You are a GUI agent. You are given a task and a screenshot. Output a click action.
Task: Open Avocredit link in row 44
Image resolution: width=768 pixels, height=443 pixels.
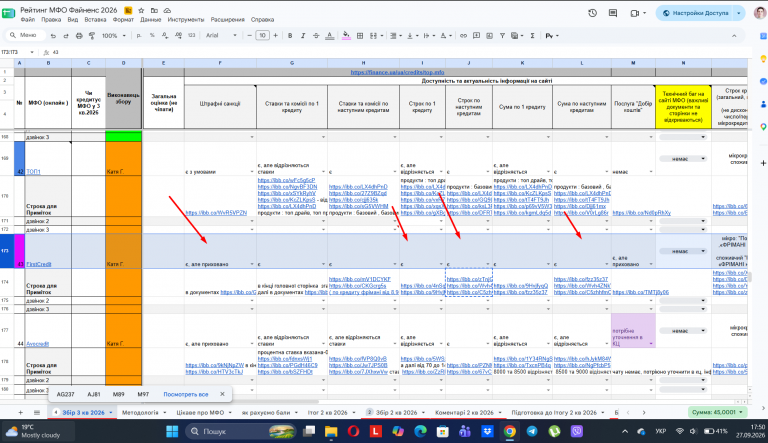click(38, 344)
